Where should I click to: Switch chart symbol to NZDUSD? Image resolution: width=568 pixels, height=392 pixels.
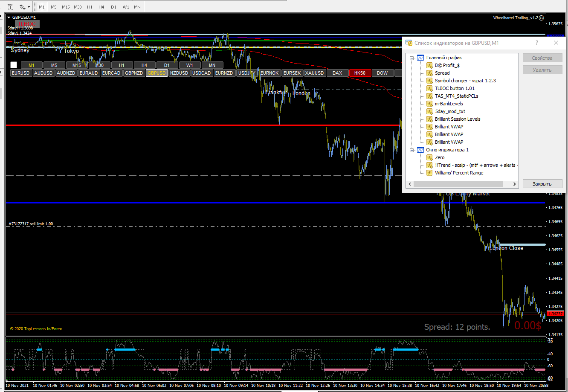coord(179,73)
